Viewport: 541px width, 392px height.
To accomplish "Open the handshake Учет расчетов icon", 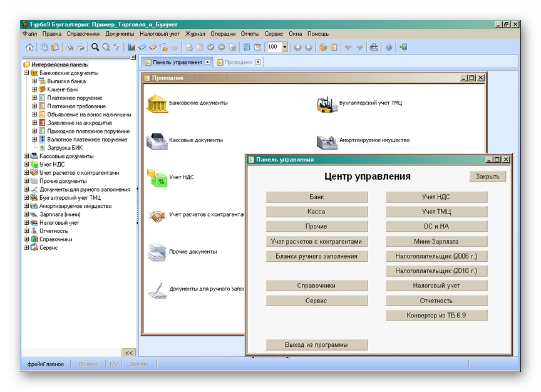I will click(157, 215).
